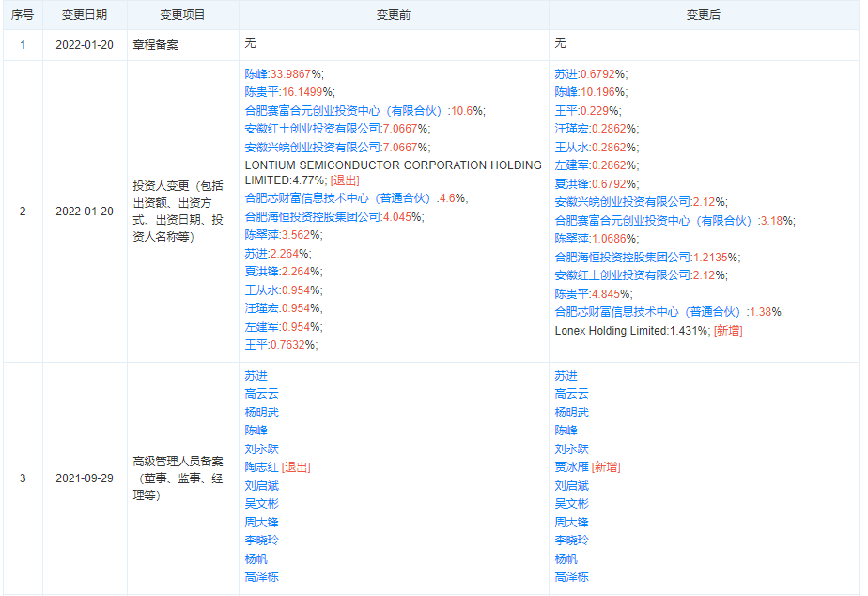
Task: Open 陈峰 link with 10.196% share
Action: coord(566,92)
